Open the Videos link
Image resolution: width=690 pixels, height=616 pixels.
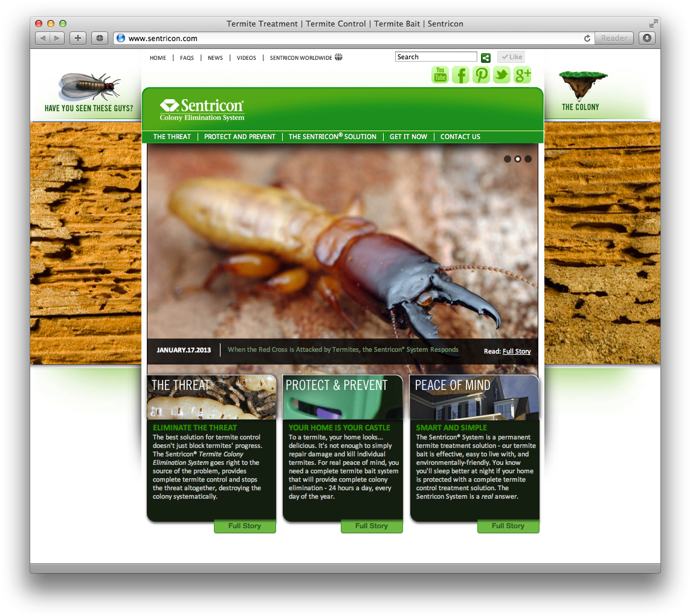point(247,57)
